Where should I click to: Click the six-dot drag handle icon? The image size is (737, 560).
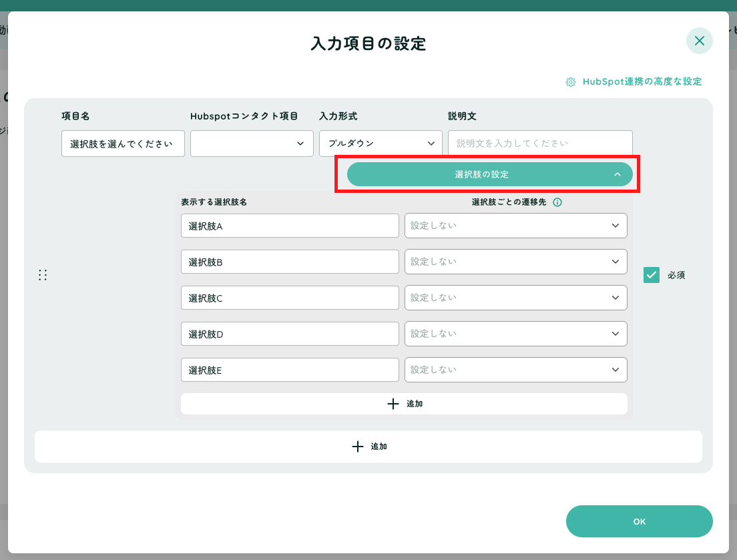(43, 275)
